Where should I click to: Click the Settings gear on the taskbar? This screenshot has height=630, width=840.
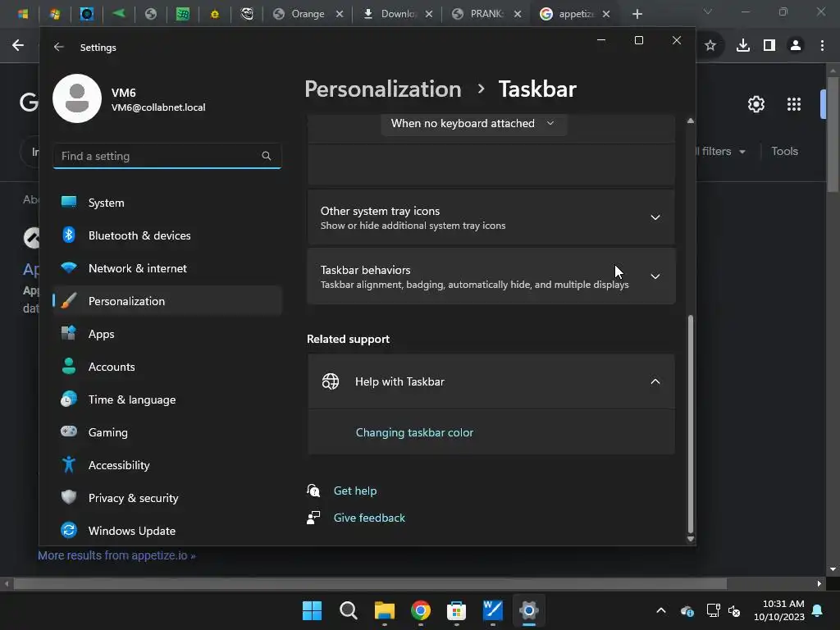pyautogui.click(x=529, y=610)
